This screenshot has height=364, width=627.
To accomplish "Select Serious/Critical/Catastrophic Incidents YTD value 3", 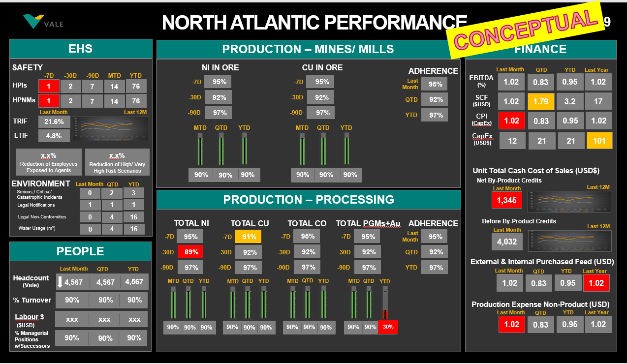I will tap(134, 193).
